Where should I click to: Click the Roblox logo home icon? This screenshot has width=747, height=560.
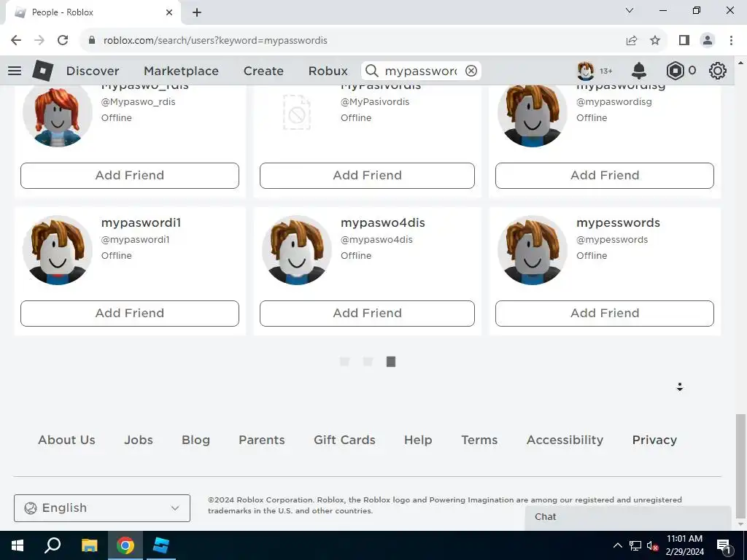pyautogui.click(x=42, y=71)
